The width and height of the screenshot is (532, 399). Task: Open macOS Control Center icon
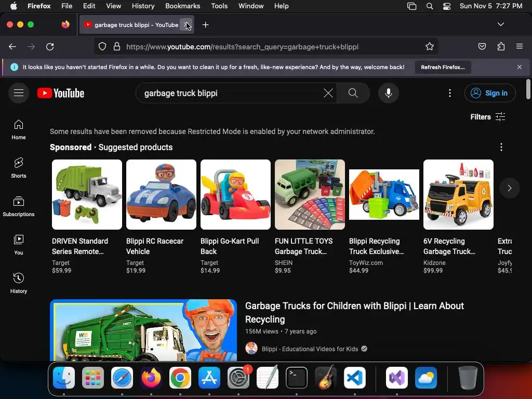(446, 6)
